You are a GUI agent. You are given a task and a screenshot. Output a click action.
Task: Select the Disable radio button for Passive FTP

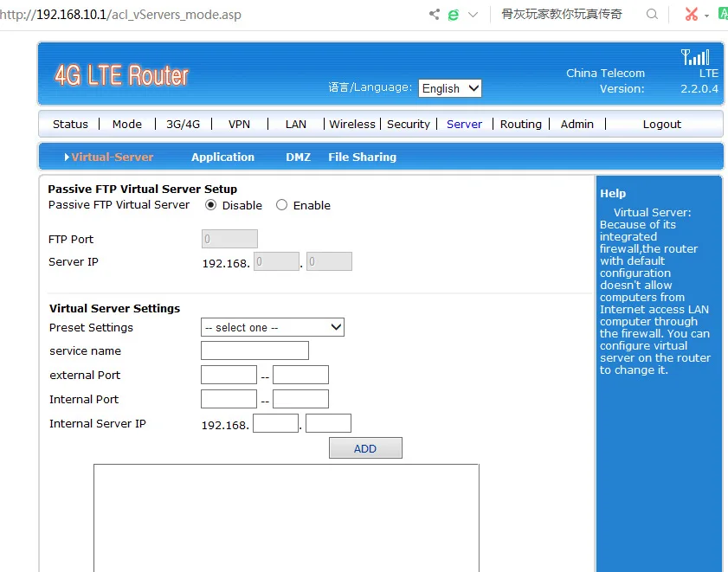209,204
